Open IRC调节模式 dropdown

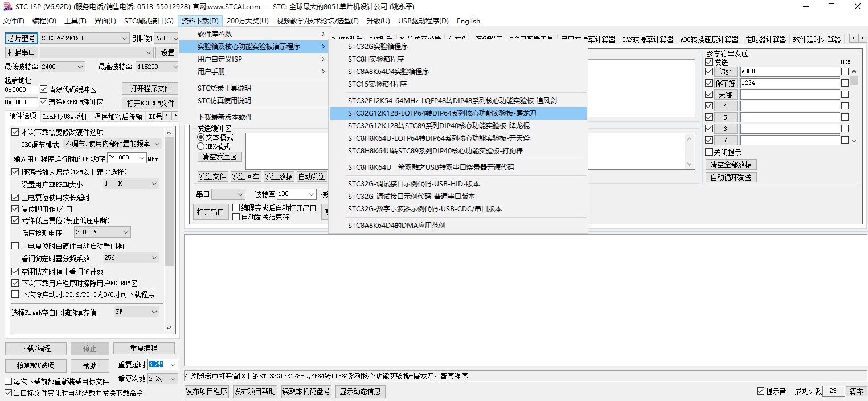click(x=112, y=144)
